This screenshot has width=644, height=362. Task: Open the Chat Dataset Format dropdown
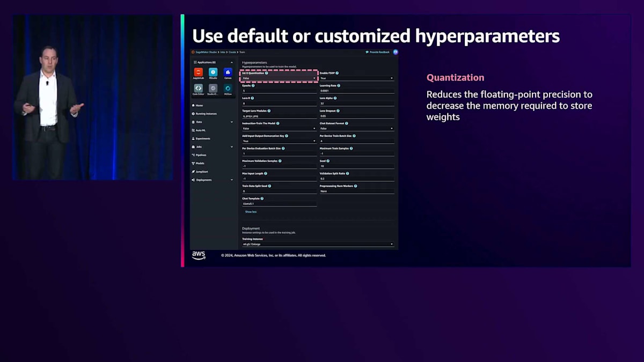(x=357, y=129)
